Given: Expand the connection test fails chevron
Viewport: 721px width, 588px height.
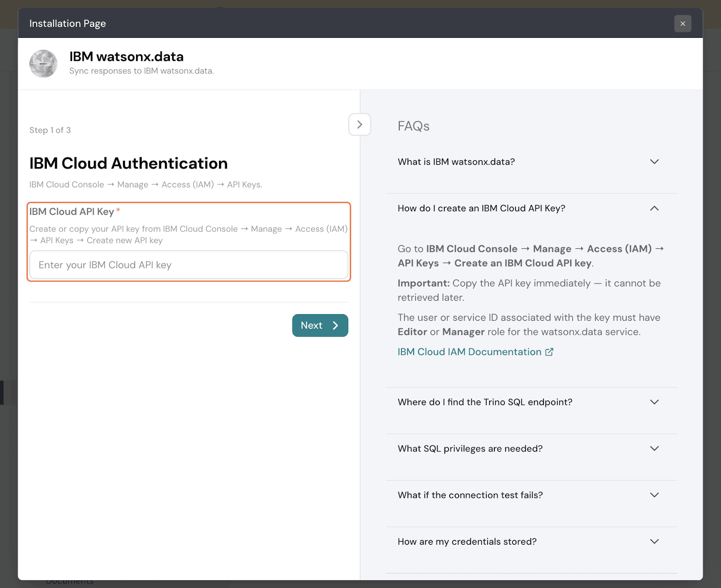Looking at the screenshot, I should pyautogui.click(x=654, y=495).
